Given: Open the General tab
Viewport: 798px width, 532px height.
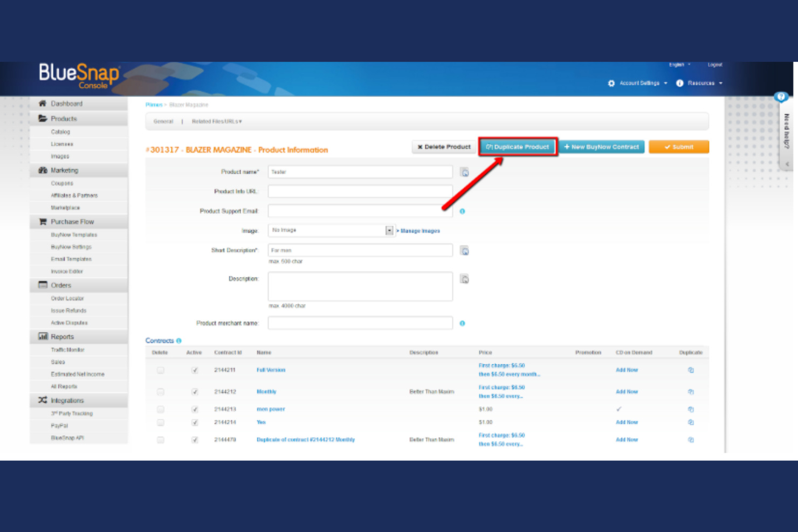Looking at the screenshot, I should [163, 122].
